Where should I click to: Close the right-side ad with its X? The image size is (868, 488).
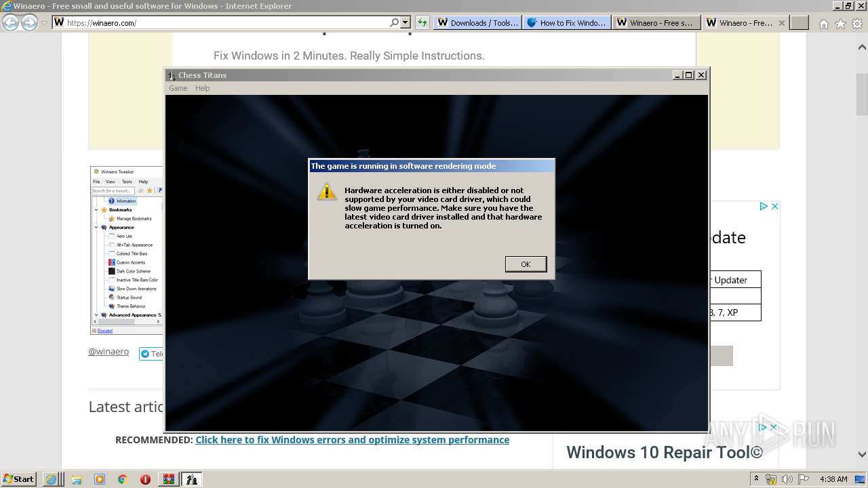coord(774,206)
